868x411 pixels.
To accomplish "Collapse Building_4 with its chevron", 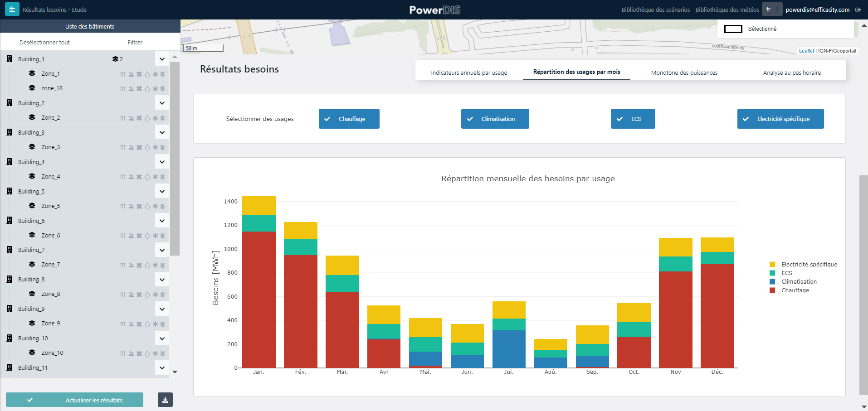I will click(162, 162).
